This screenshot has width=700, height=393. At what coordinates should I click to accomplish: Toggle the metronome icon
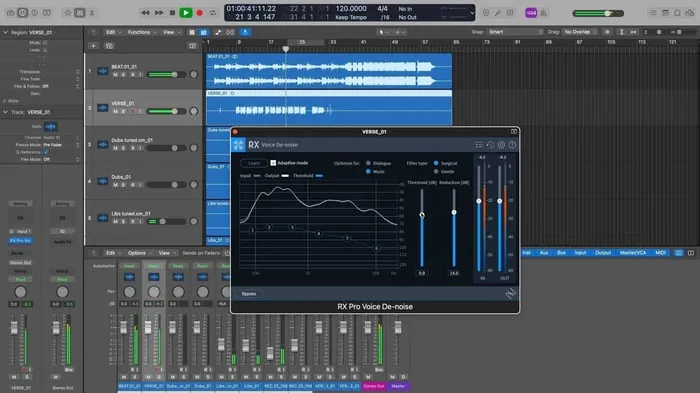(x=544, y=13)
